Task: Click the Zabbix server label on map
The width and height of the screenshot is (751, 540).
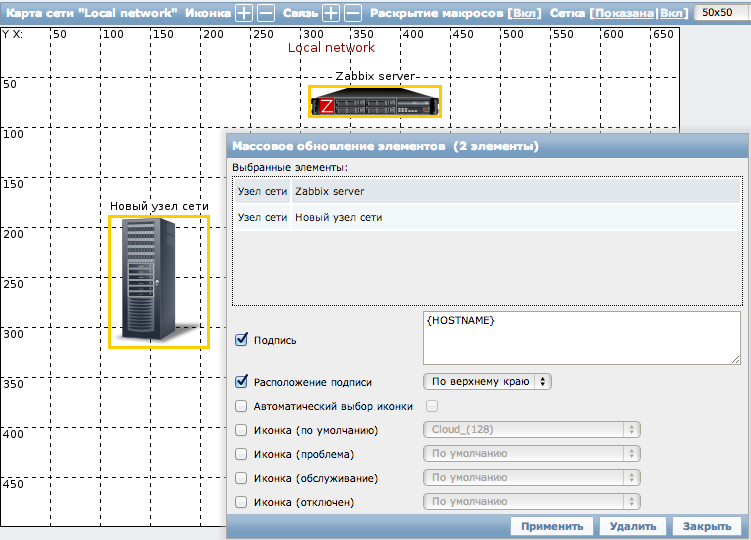Action: point(375,76)
